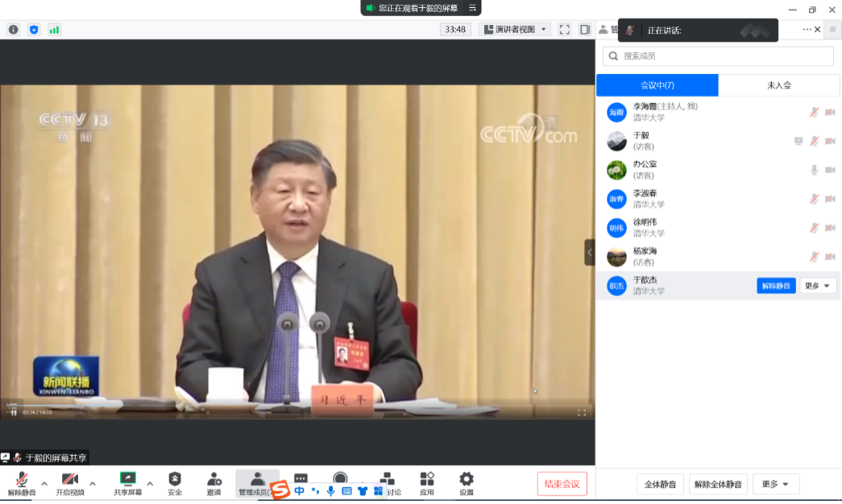Image resolution: width=842 pixels, height=504 pixels.
Task: Collapse member panel with side arrow
Action: click(590, 252)
